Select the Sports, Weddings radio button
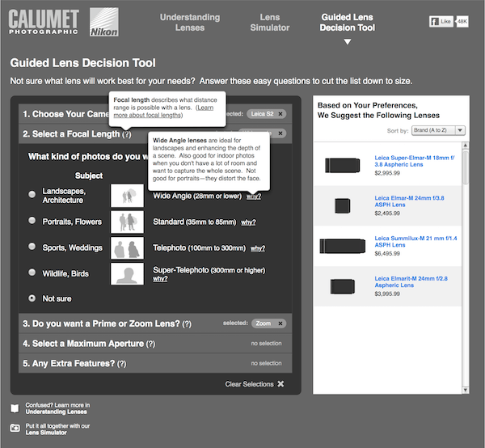 32,247
